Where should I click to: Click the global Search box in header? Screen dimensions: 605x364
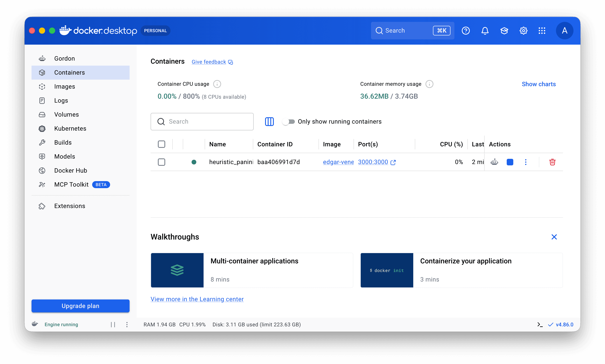click(x=412, y=31)
